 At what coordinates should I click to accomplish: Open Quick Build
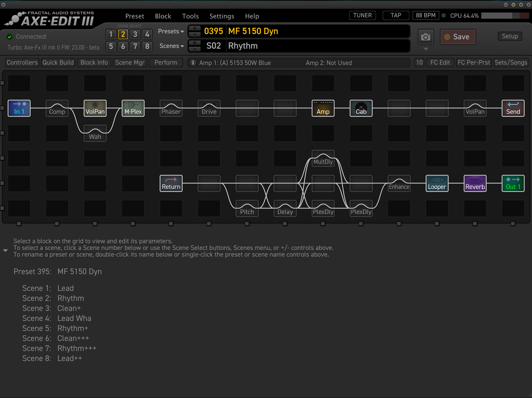click(58, 63)
